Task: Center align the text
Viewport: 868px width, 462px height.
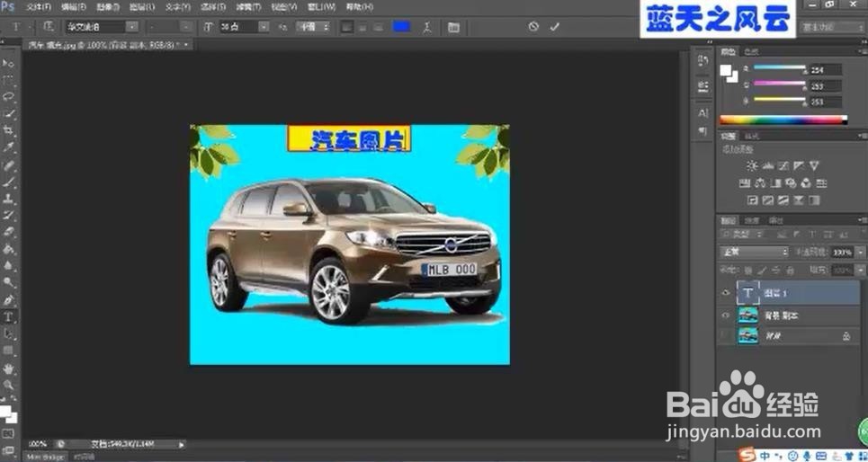Action: [x=362, y=27]
